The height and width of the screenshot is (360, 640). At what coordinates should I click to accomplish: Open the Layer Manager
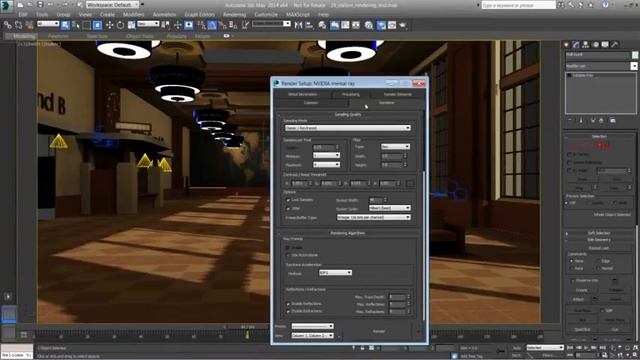[322, 25]
